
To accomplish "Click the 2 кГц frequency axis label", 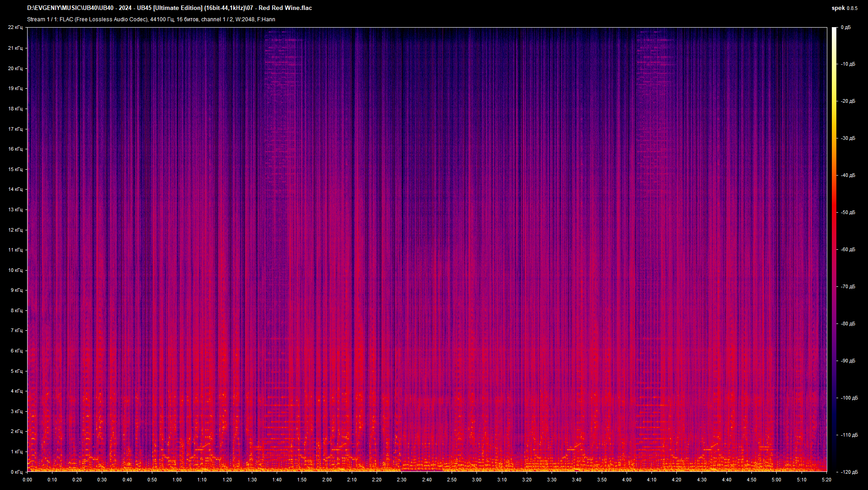I will pyautogui.click(x=17, y=431).
